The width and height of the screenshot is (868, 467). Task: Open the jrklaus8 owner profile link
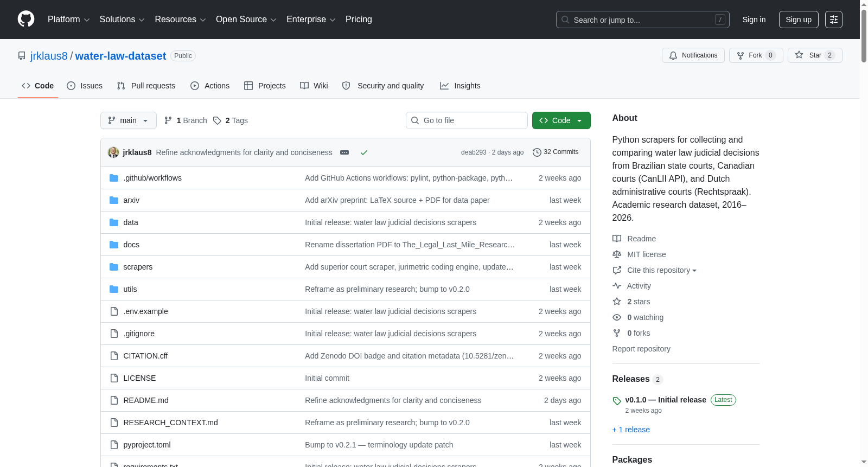pyautogui.click(x=49, y=56)
